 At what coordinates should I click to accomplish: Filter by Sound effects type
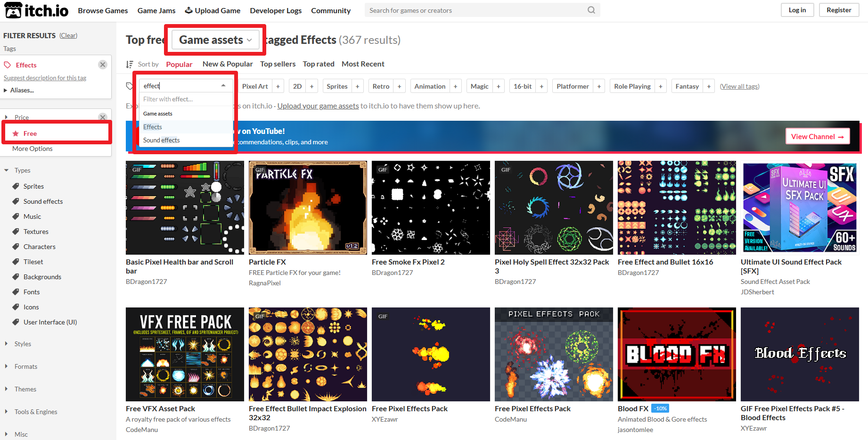tap(43, 201)
